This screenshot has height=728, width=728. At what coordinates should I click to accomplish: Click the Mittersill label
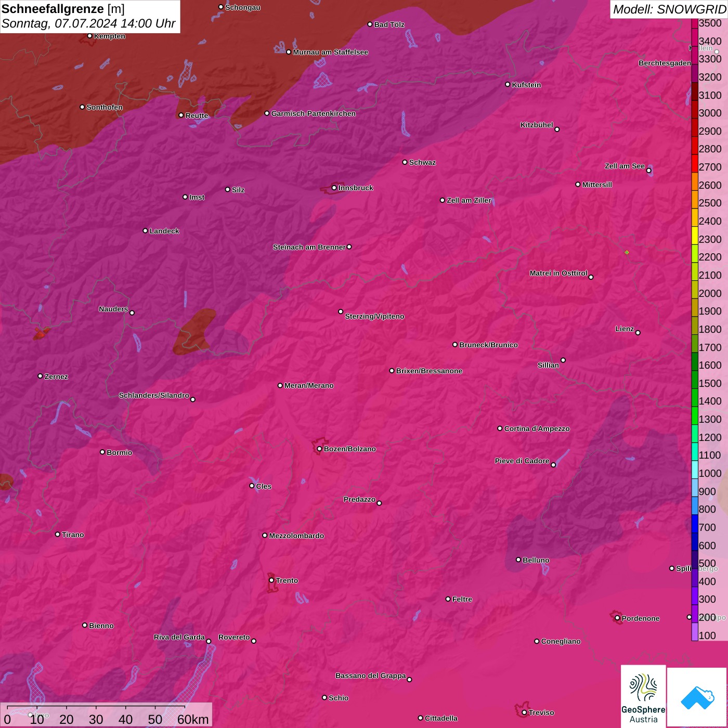pyautogui.click(x=597, y=185)
